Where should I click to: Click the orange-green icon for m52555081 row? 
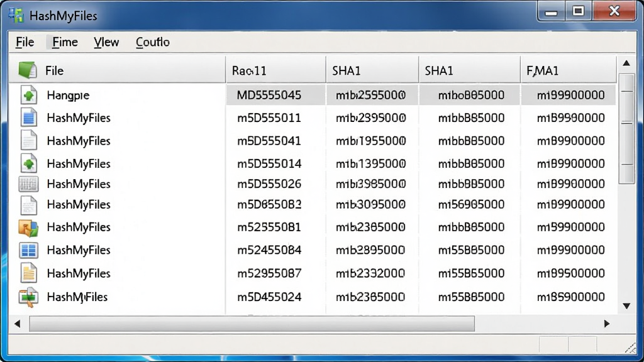[x=28, y=228]
